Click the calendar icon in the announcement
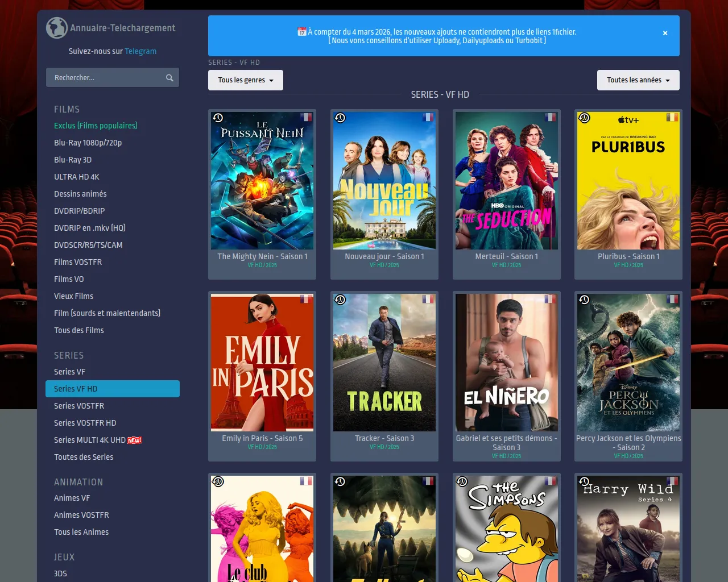728x582 pixels. [x=302, y=32]
